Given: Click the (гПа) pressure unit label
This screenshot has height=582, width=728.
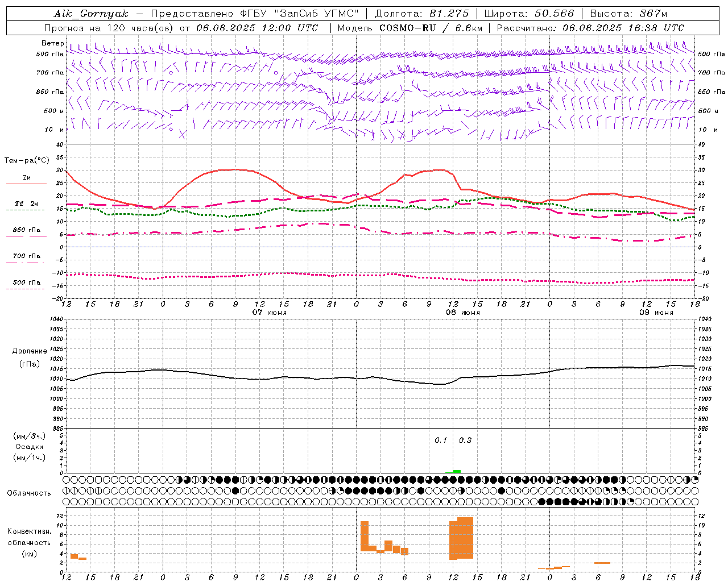Looking at the screenshot, I should (30, 364).
